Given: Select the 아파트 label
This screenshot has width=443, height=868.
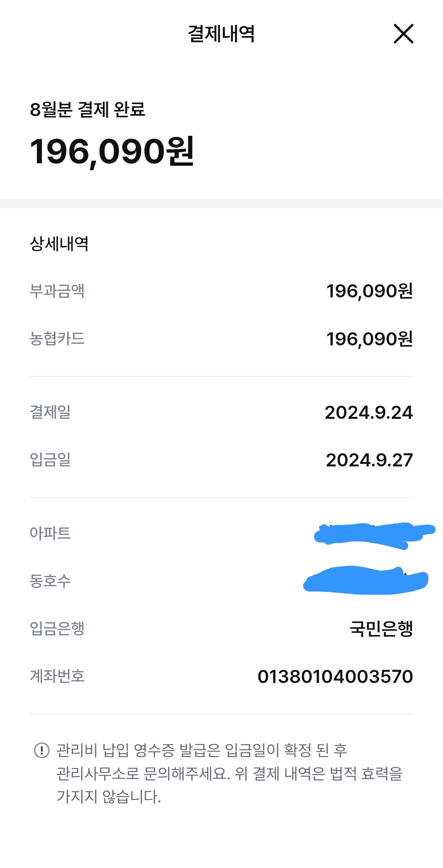Looking at the screenshot, I should (50, 533).
